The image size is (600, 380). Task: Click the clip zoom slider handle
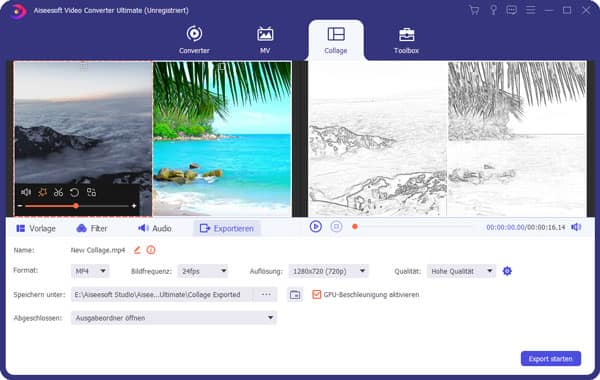point(76,206)
